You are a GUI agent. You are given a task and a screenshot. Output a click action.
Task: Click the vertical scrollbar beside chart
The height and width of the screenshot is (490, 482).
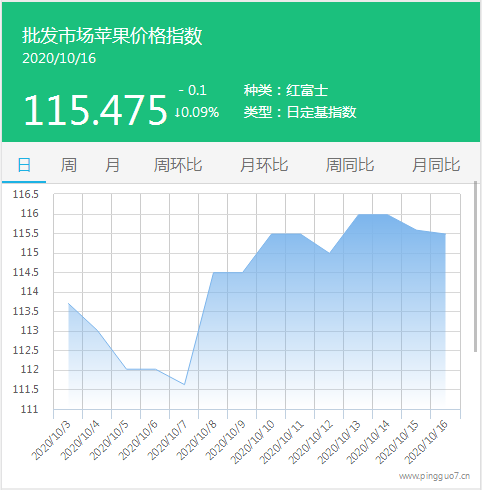(475, 266)
